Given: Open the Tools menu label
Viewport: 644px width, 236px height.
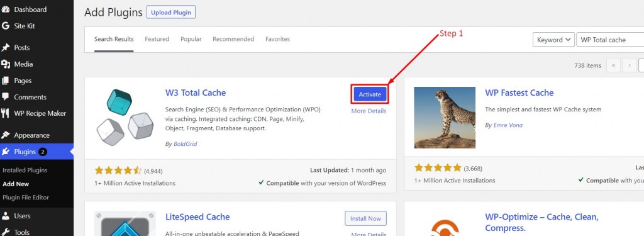Looking at the screenshot, I should pos(21,232).
